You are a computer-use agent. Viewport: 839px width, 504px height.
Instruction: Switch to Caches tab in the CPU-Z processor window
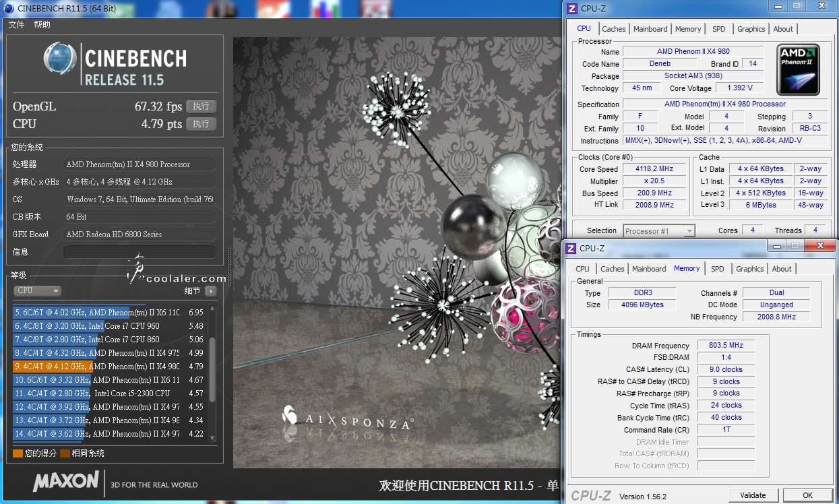[614, 29]
